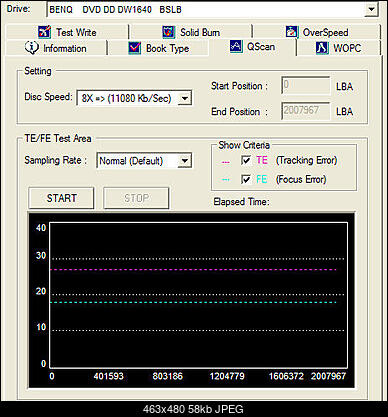Viewport: 388px width, 417px height.
Task: Toggle the TE Tracking Error checkbox
Action: point(246,160)
